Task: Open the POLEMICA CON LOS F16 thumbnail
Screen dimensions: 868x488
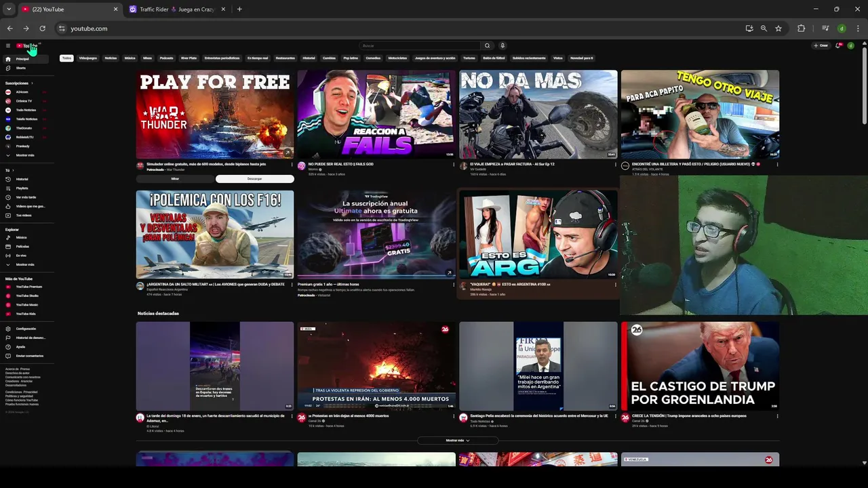Action: [x=215, y=235]
